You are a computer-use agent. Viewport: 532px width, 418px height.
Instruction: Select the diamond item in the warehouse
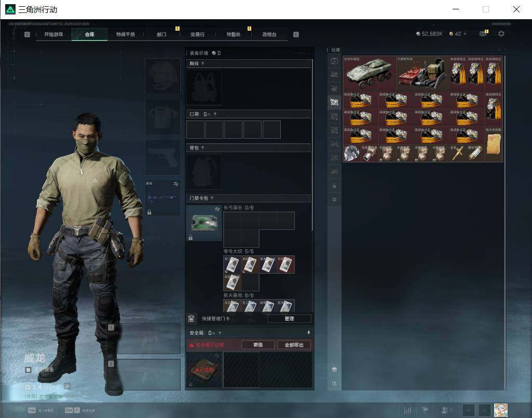pos(352,154)
